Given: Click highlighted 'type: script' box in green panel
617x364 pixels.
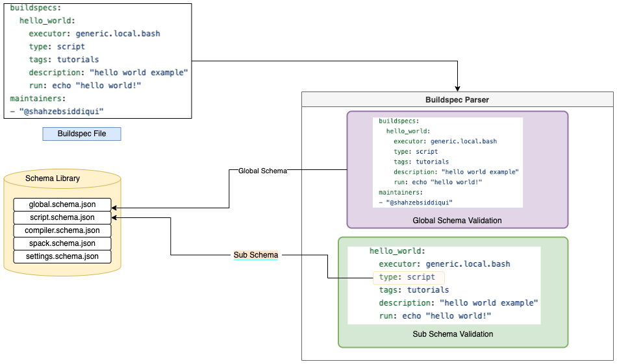Looking at the screenshot, I should click(x=409, y=277).
